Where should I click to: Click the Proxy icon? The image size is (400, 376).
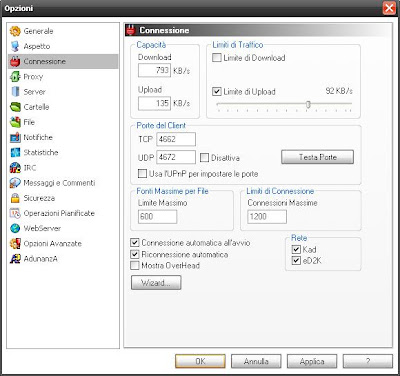coord(15,77)
